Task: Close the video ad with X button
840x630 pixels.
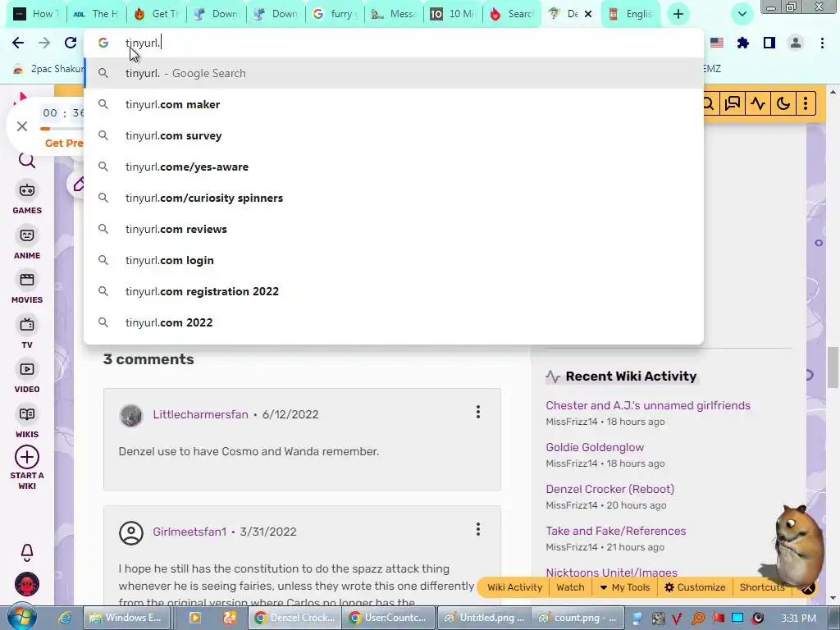Action: (22, 126)
